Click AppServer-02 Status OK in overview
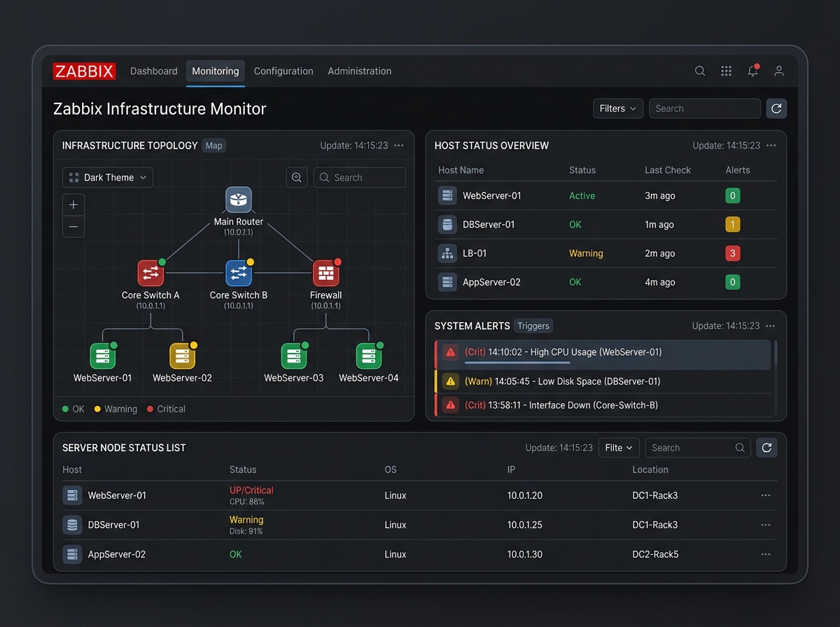840x627 pixels. coord(575,282)
